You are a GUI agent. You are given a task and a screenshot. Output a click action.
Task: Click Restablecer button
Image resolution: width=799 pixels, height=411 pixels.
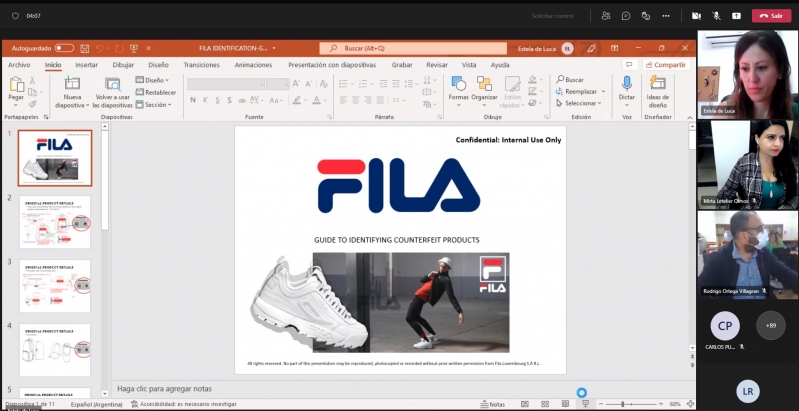tap(156, 92)
